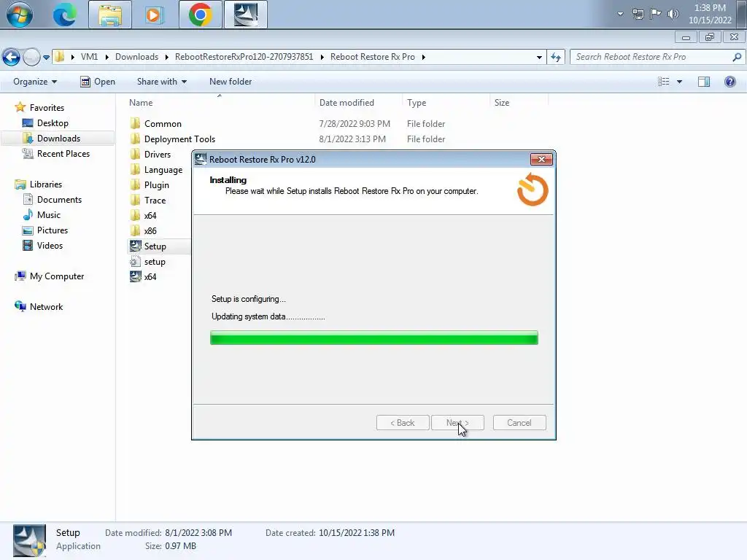The width and height of the screenshot is (747, 560).
Task: Launch Microsoft Edge from taskbar
Action: 64,15
